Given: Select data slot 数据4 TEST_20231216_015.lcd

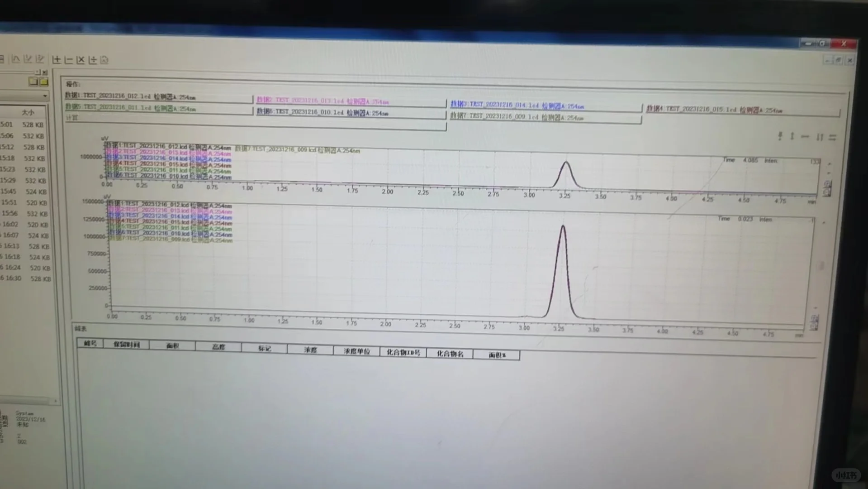Looking at the screenshot, I should pos(742,110).
